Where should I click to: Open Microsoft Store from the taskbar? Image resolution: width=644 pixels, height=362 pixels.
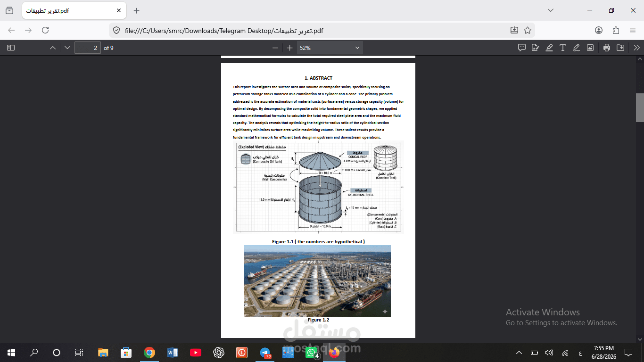coord(126,353)
